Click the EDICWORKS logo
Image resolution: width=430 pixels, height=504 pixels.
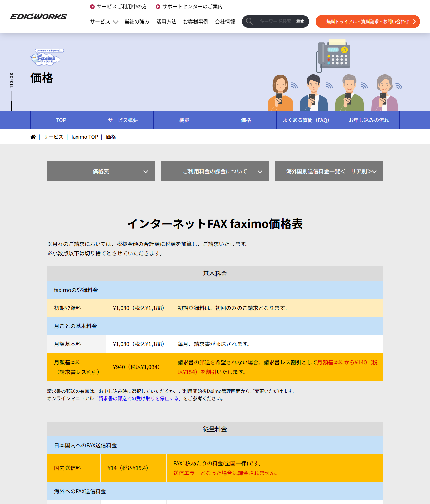39,16
